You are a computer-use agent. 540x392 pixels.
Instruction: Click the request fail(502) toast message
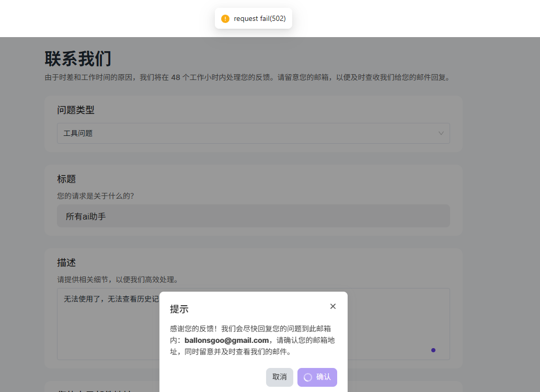click(254, 19)
